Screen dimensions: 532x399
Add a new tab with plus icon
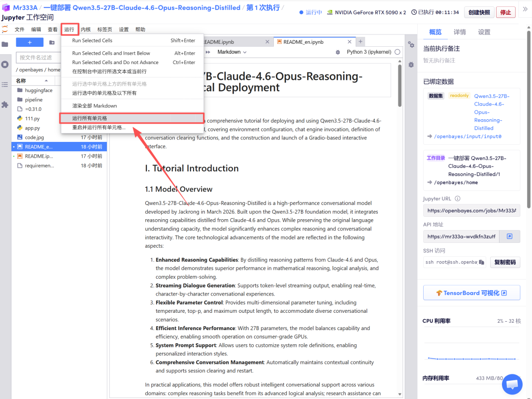(360, 41)
